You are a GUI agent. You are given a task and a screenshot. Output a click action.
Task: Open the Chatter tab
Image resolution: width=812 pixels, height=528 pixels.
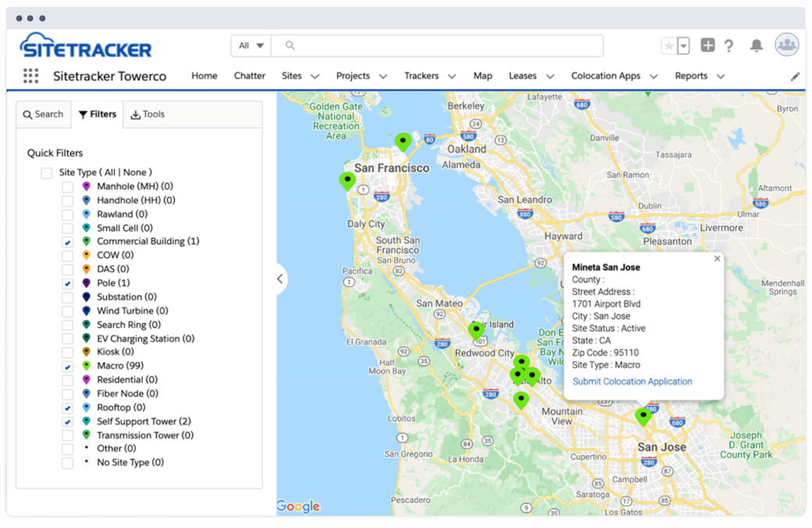(x=250, y=76)
